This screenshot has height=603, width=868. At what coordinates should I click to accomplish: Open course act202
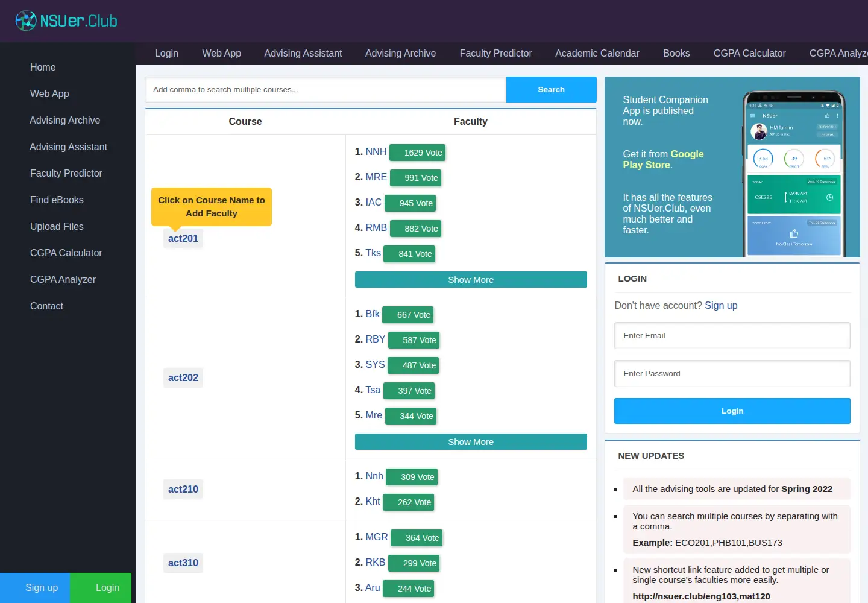tap(183, 377)
